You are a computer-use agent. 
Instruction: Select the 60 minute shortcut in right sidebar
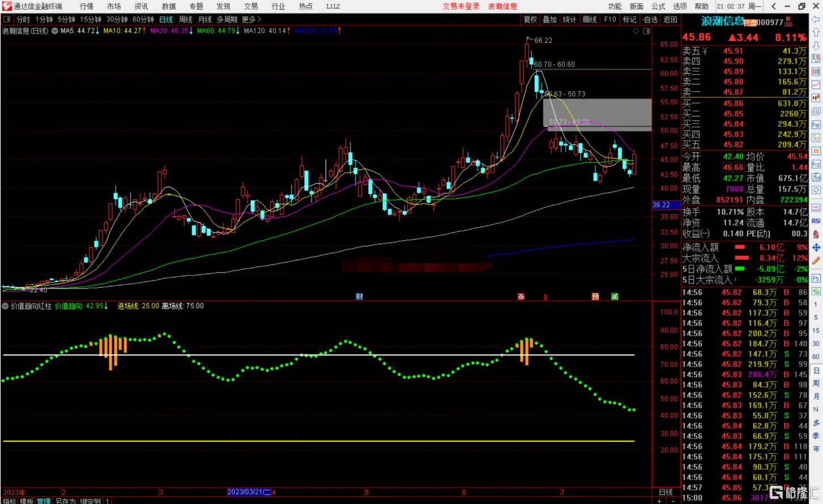816,357
